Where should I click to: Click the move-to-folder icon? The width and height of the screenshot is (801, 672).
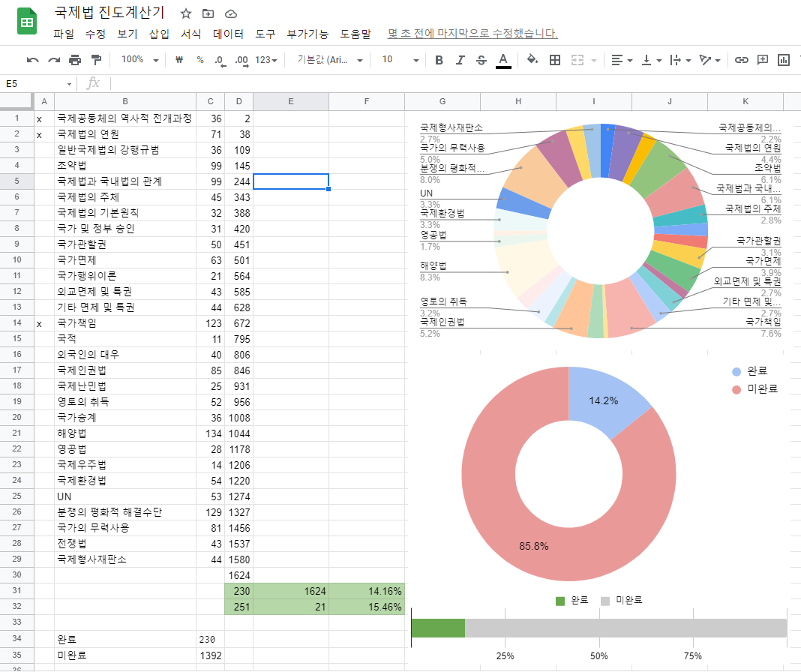coord(208,13)
